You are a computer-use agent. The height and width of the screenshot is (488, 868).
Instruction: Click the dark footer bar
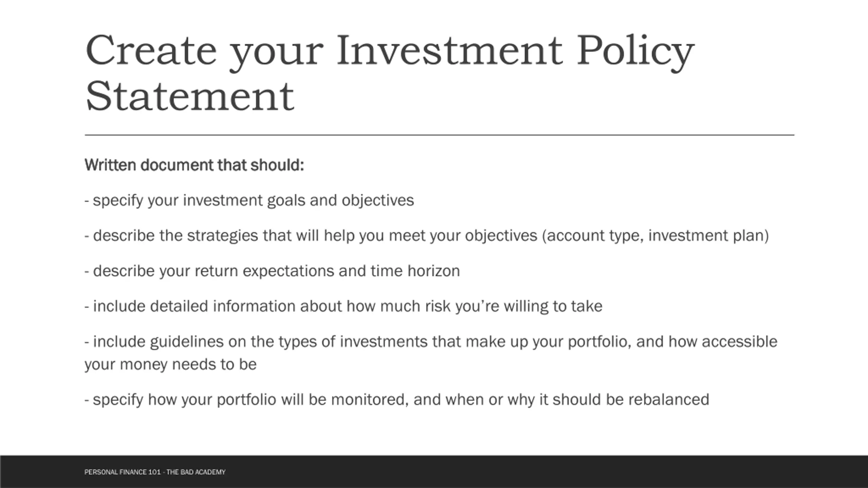tap(434, 472)
